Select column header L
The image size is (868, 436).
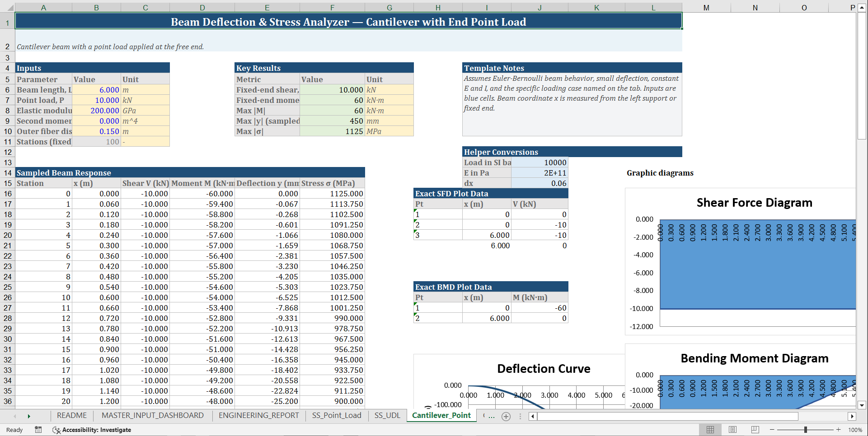point(653,7)
